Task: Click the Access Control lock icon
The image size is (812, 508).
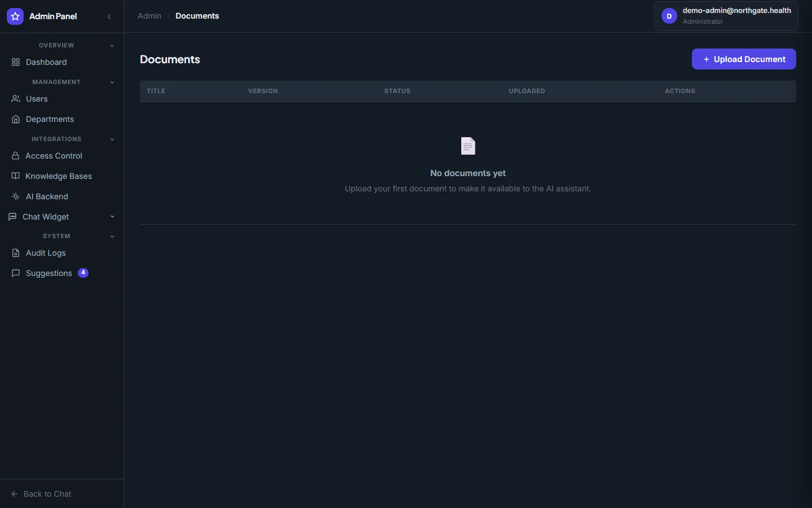Action: (16, 155)
